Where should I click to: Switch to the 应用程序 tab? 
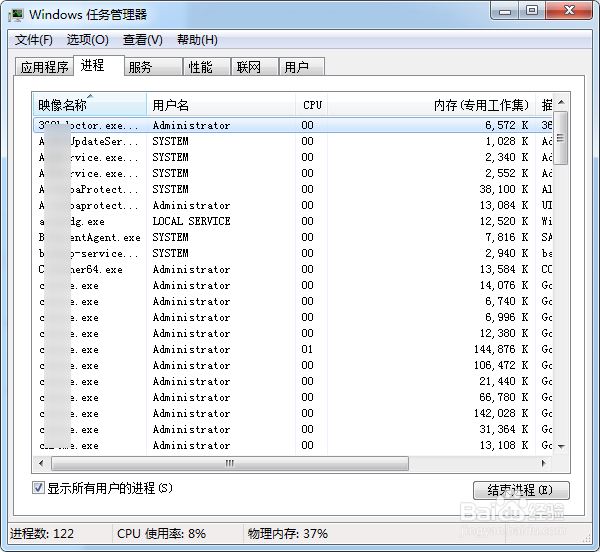(44, 67)
